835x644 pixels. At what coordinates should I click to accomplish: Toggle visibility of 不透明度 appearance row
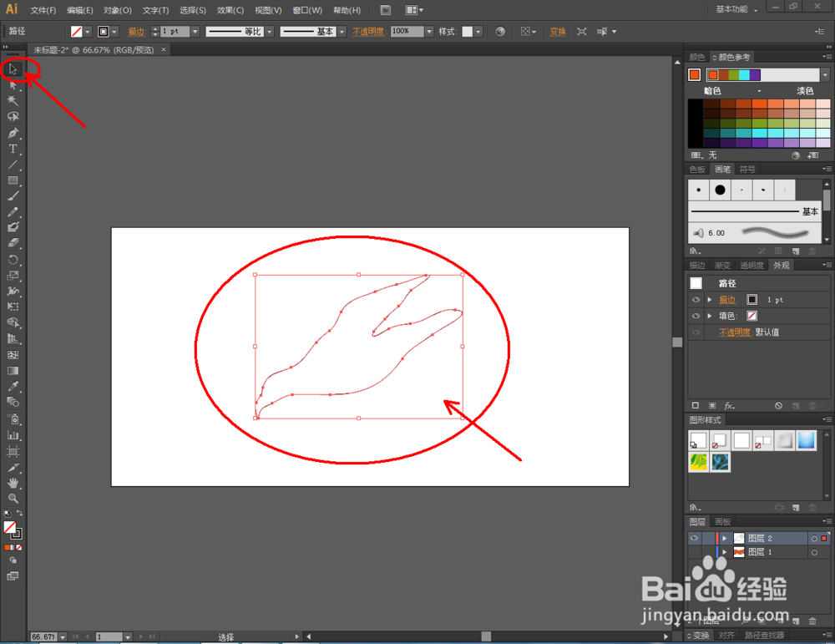pos(696,332)
